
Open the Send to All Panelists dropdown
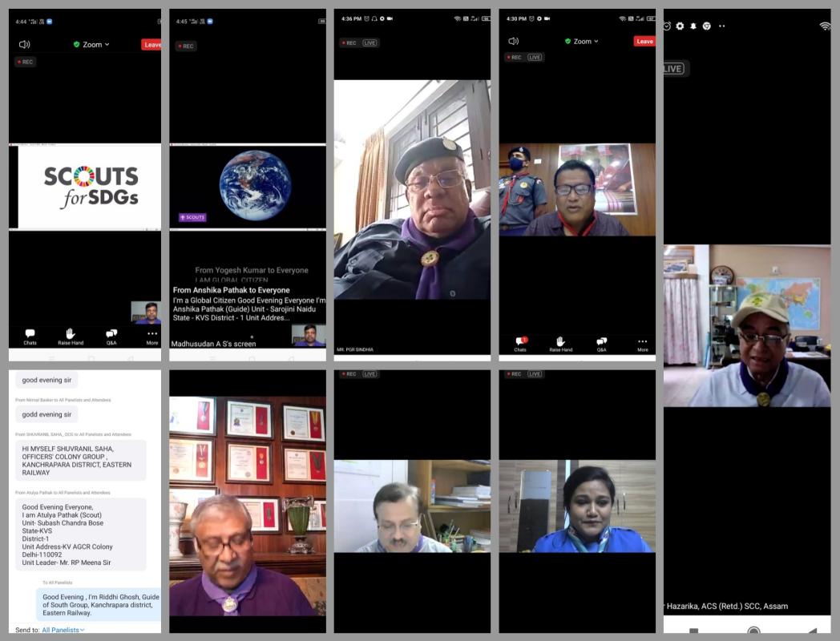[x=63, y=630]
